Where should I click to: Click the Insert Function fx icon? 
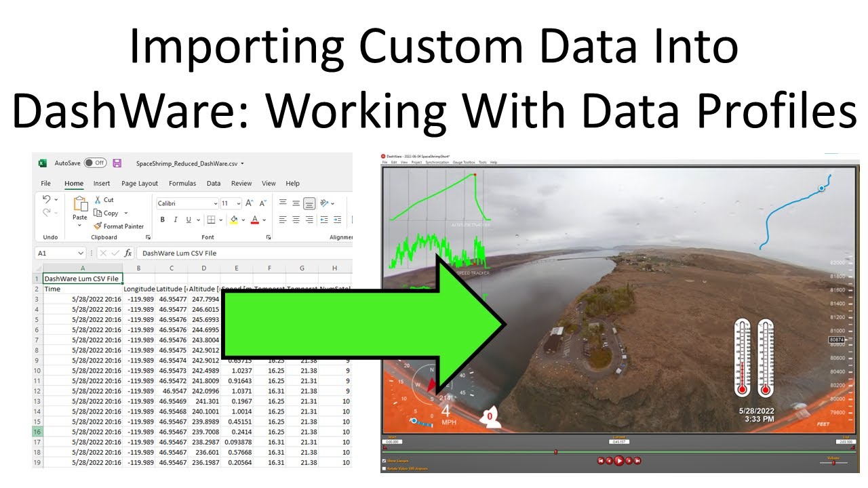(127, 253)
